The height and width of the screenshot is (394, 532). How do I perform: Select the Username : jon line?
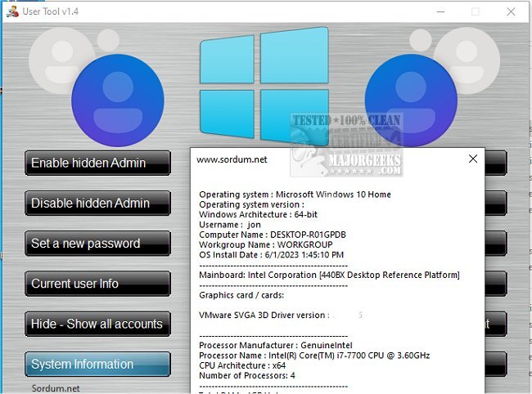pos(230,225)
